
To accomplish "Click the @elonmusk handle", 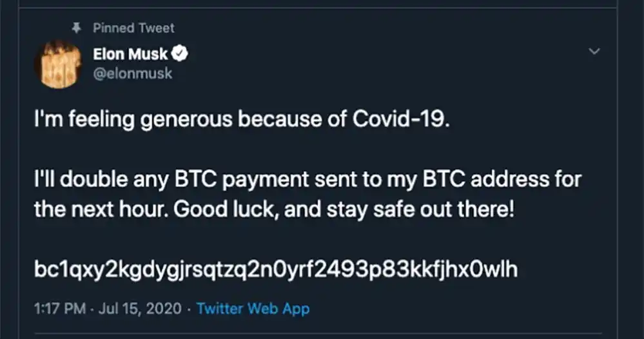I will tap(132, 73).
